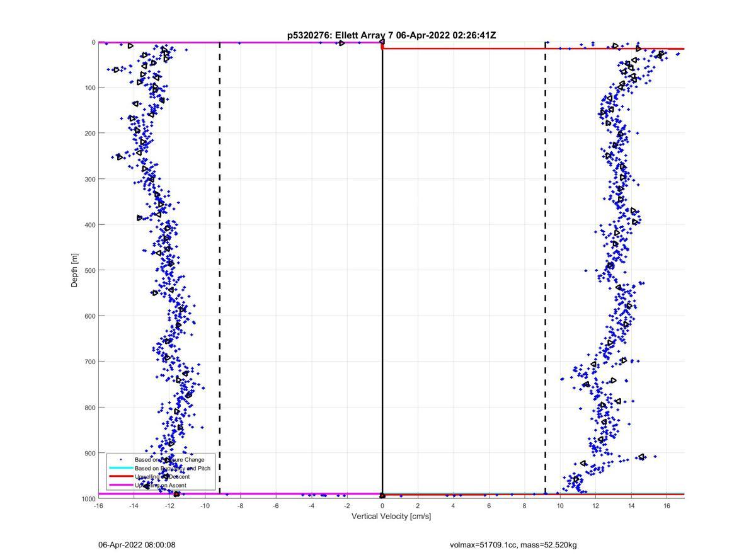Click depth axis tick label '100'

[89, 88]
